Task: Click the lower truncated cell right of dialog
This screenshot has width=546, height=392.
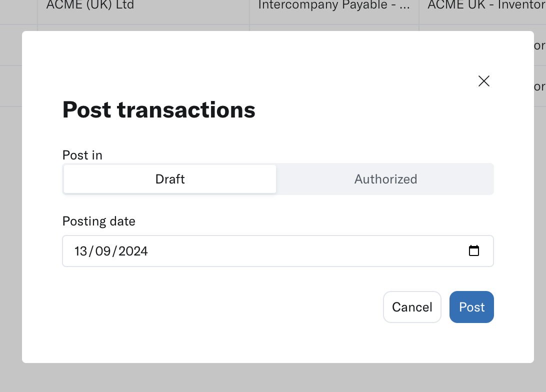Action: click(x=539, y=86)
